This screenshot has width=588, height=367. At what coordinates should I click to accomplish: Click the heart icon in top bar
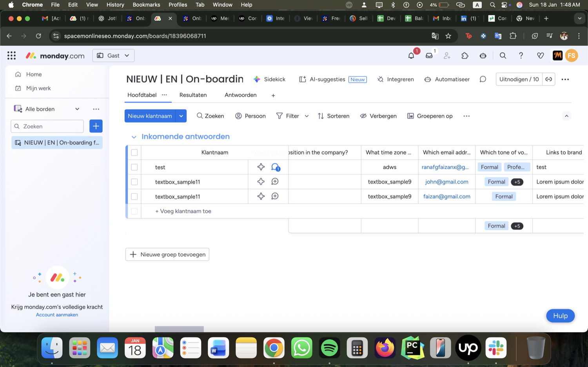[x=540, y=56]
